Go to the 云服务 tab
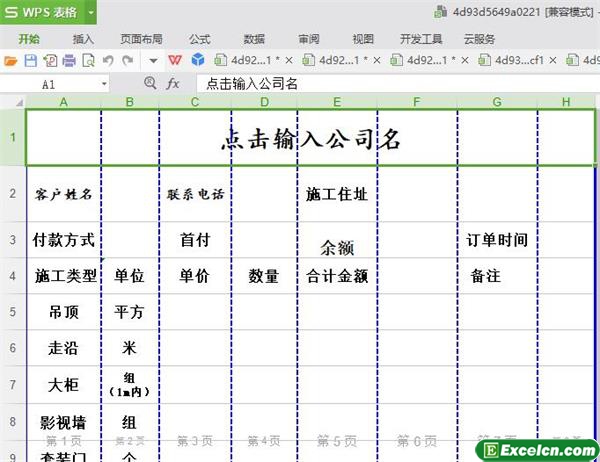This screenshot has width=600, height=462. click(x=479, y=39)
